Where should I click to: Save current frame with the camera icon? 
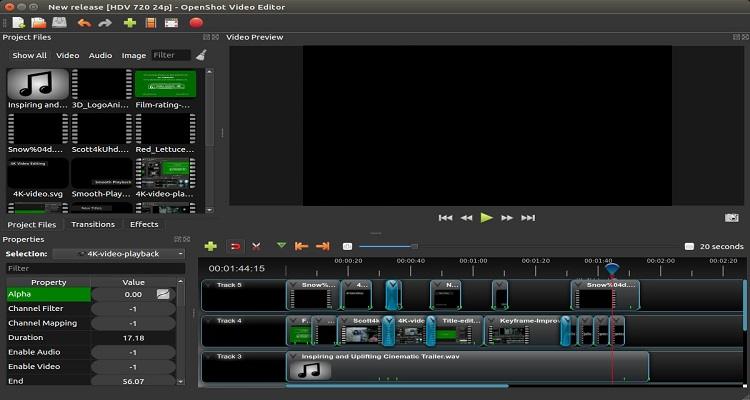[731, 218]
